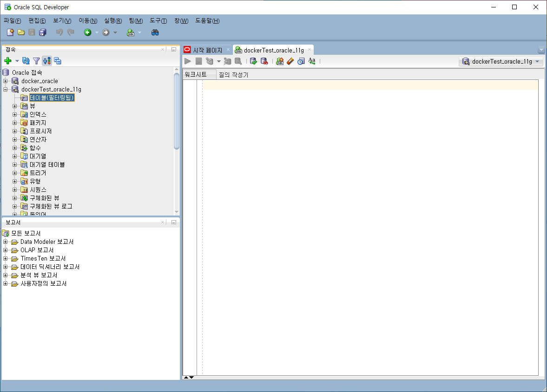
Task: Open the 도구(T) menu
Action: (x=158, y=21)
